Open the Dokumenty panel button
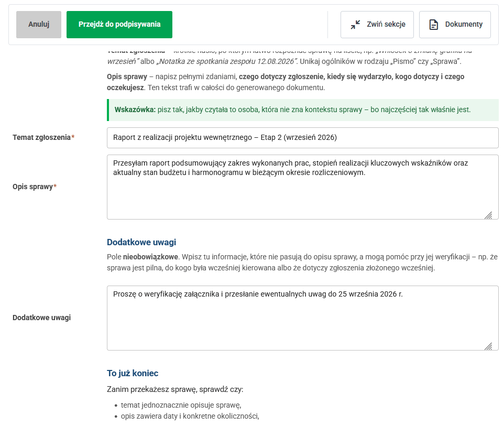 pyautogui.click(x=455, y=25)
